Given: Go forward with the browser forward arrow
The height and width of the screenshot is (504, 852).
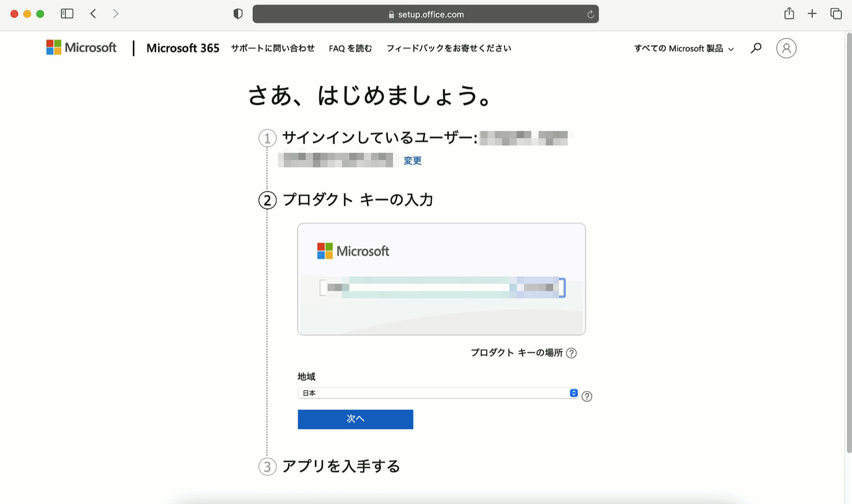Looking at the screenshot, I should [115, 14].
